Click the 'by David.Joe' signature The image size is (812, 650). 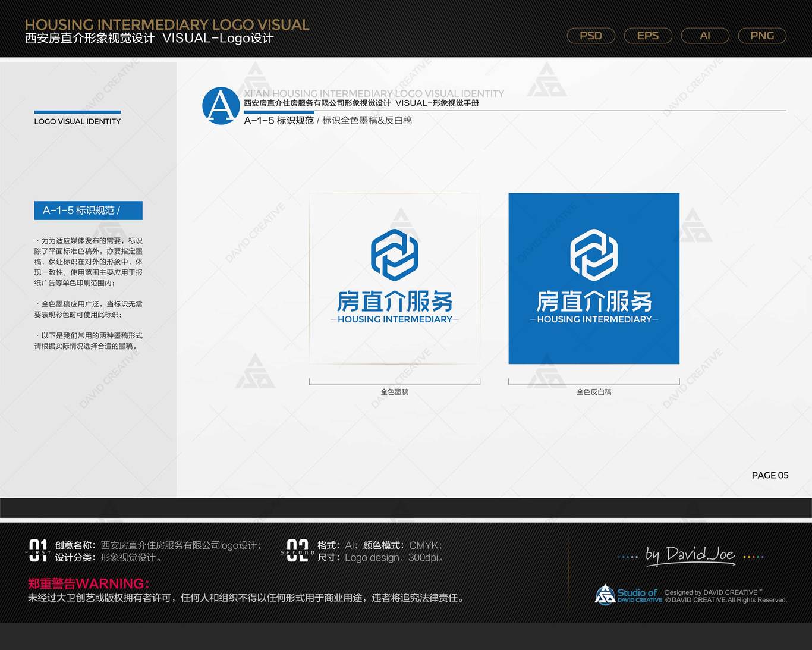point(691,555)
